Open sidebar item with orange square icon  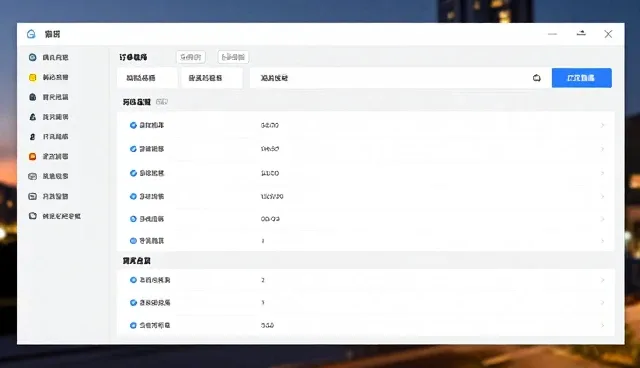[x=49, y=156]
